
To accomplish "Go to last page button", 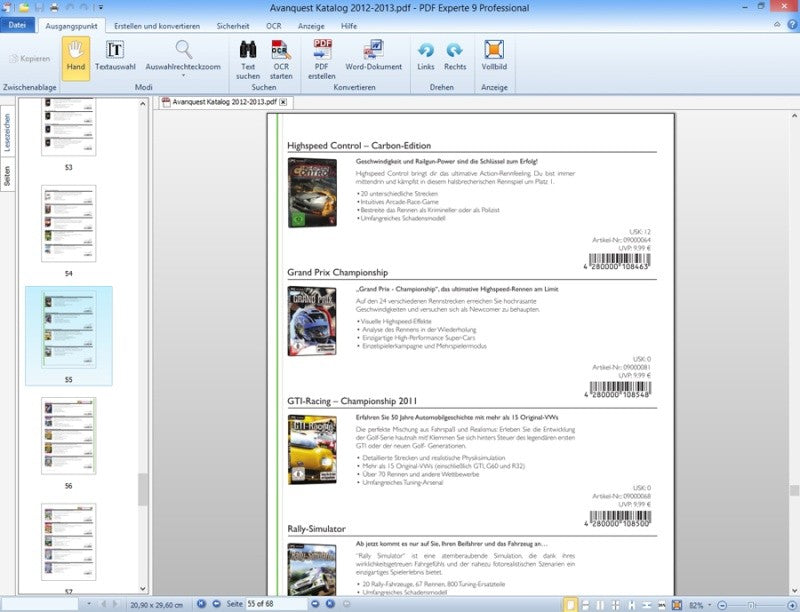I will [x=330, y=604].
